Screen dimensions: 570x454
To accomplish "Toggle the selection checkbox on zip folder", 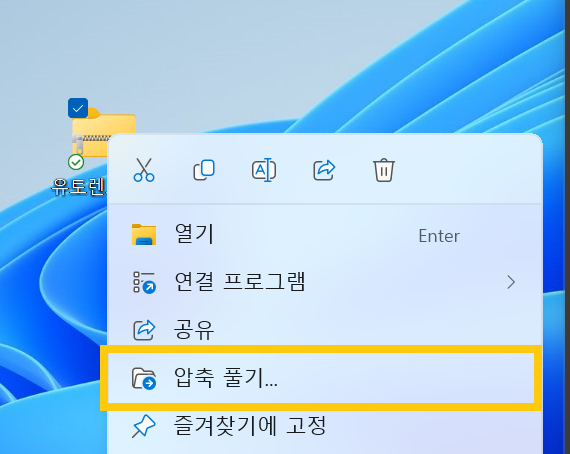I will (78, 108).
